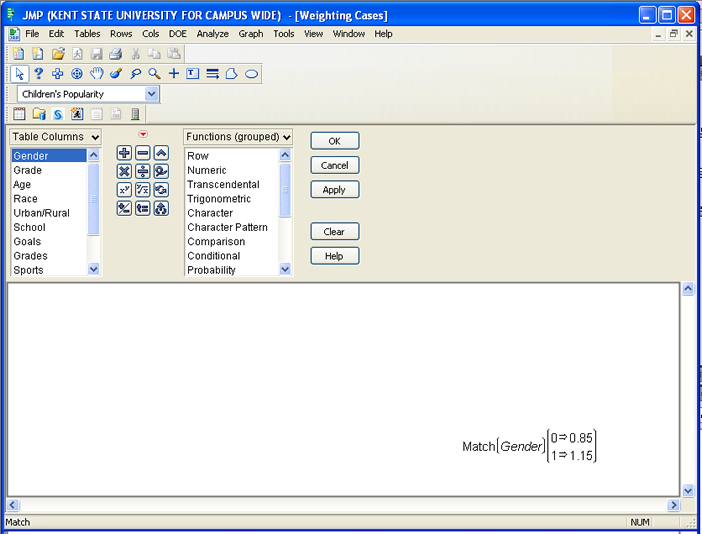Click the x to the y power button

pos(124,190)
